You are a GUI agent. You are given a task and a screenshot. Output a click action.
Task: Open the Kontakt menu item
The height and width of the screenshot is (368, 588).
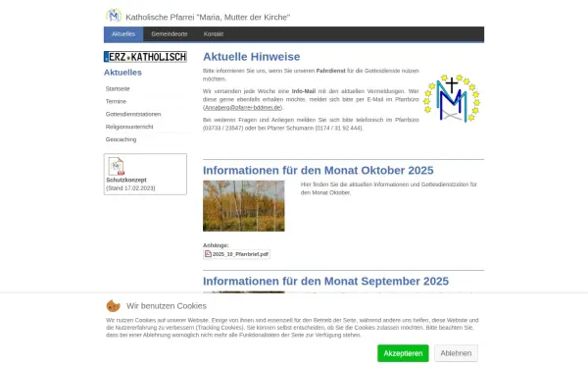[x=214, y=34]
